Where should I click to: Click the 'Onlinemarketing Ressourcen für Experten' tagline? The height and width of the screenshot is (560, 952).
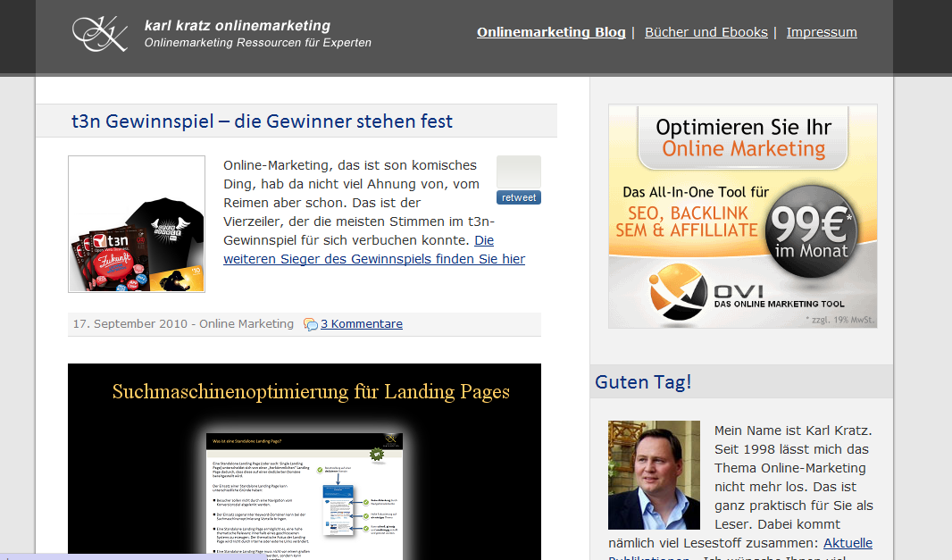point(257,43)
